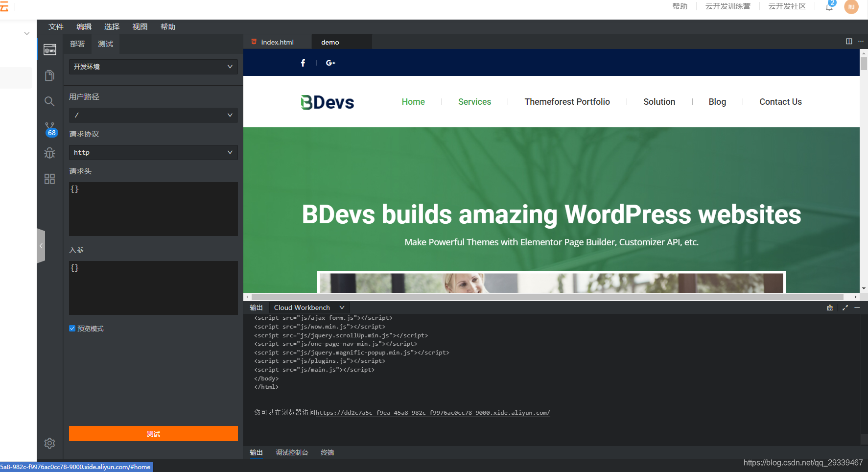Screen dimensions: 868x472
Task: Click the preview horizontal scrollbar right arrow
Action: pyautogui.click(x=855, y=297)
